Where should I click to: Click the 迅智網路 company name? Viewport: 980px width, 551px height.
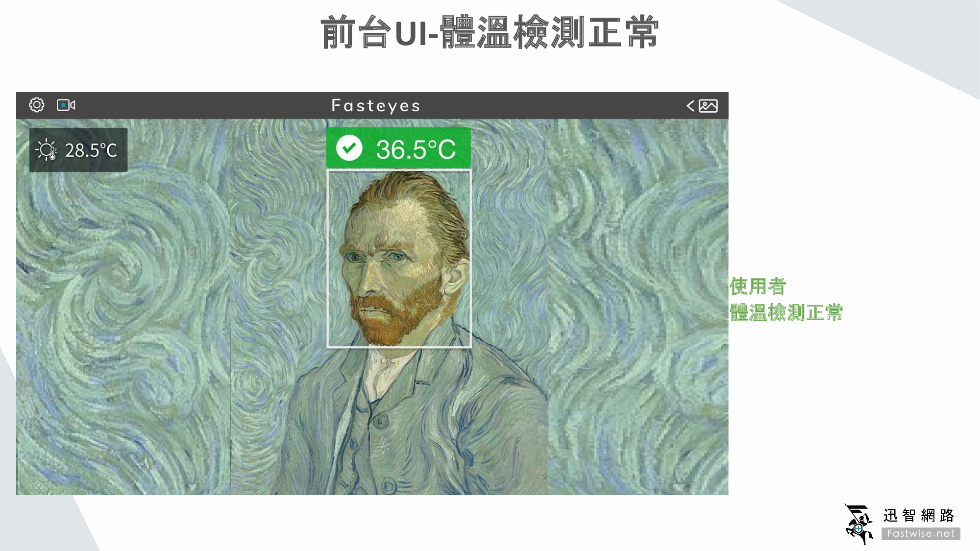pyautogui.click(x=919, y=515)
